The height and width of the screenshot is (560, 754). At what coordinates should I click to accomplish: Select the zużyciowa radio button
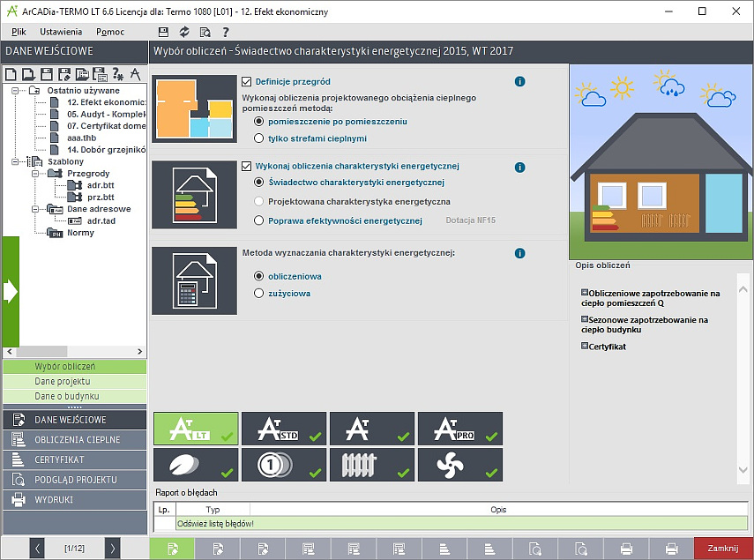click(258, 293)
